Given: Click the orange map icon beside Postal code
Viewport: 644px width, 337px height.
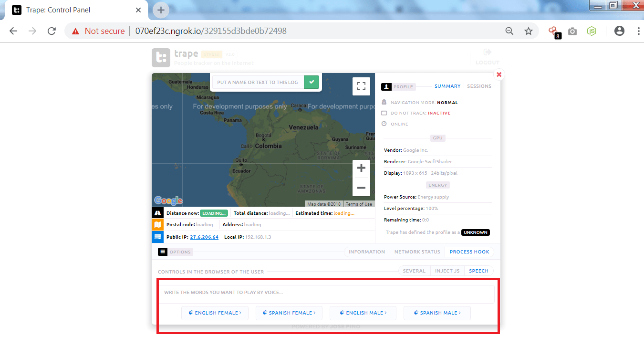Looking at the screenshot, I should (157, 224).
